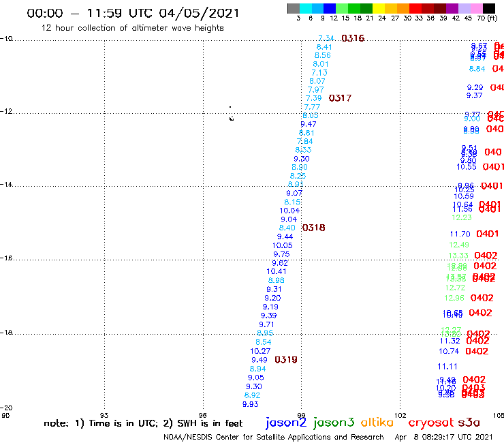Click the time stamp "0316"
The width and height of the screenshot is (504, 443).
[x=353, y=38]
